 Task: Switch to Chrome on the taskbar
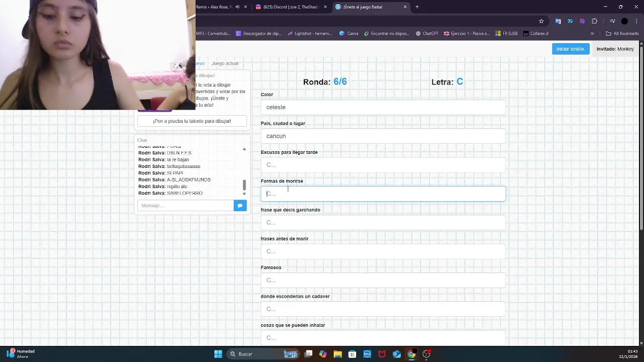[x=412, y=354]
